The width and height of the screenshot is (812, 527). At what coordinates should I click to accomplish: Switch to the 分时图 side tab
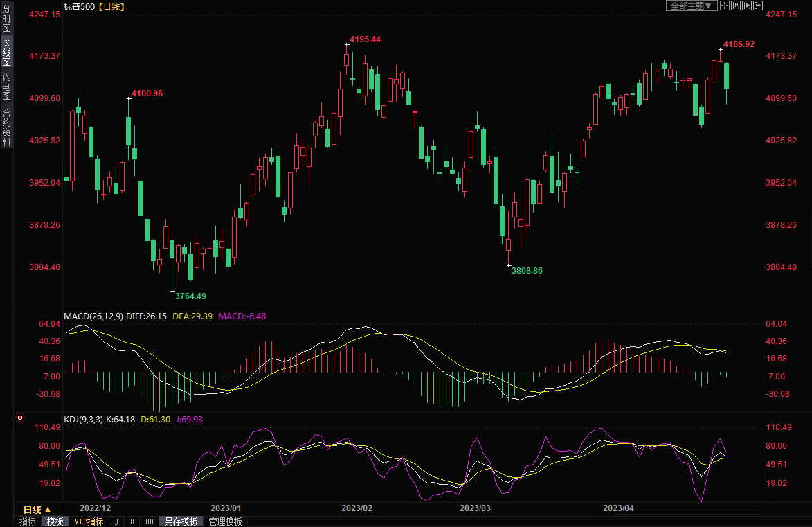tap(6, 19)
